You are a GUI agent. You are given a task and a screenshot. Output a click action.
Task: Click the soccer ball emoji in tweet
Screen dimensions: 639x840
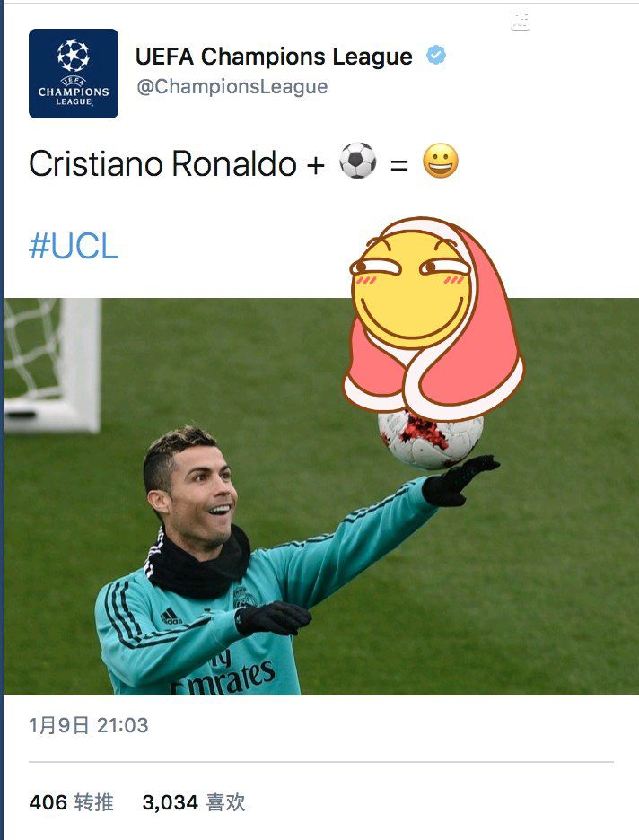(x=358, y=160)
